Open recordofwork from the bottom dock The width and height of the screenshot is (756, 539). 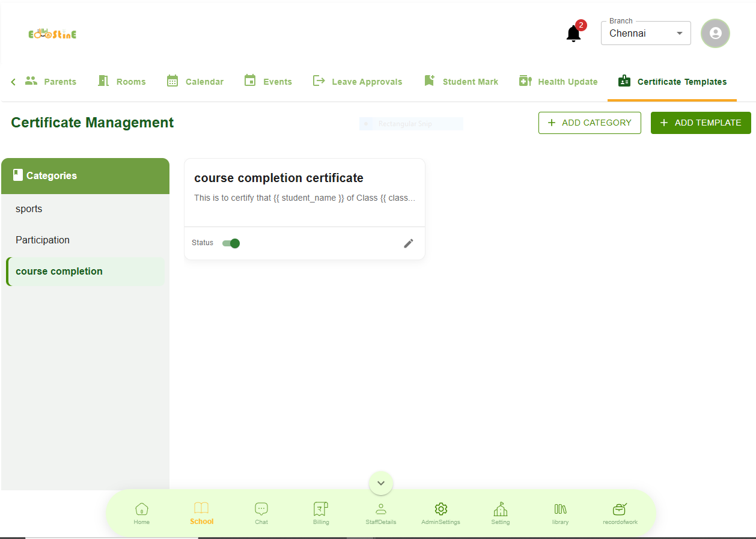(x=620, y=514)
